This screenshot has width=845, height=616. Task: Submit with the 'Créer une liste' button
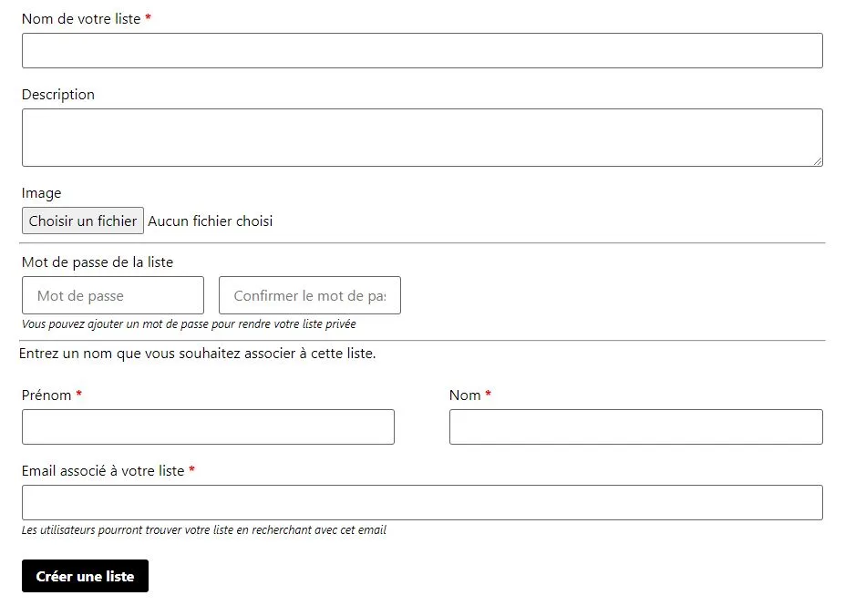pos(85,576)
